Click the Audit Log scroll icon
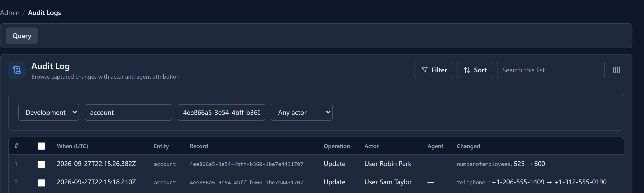The height and width of the screenshot is (193, 644). coord(17,70)
